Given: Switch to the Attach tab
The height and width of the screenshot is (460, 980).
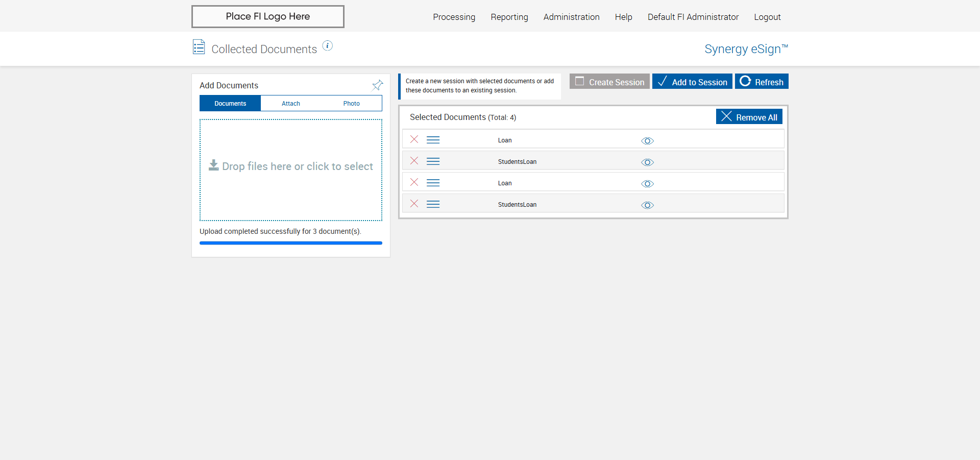Looking at the screenshot, I should [x=291, y=103].
